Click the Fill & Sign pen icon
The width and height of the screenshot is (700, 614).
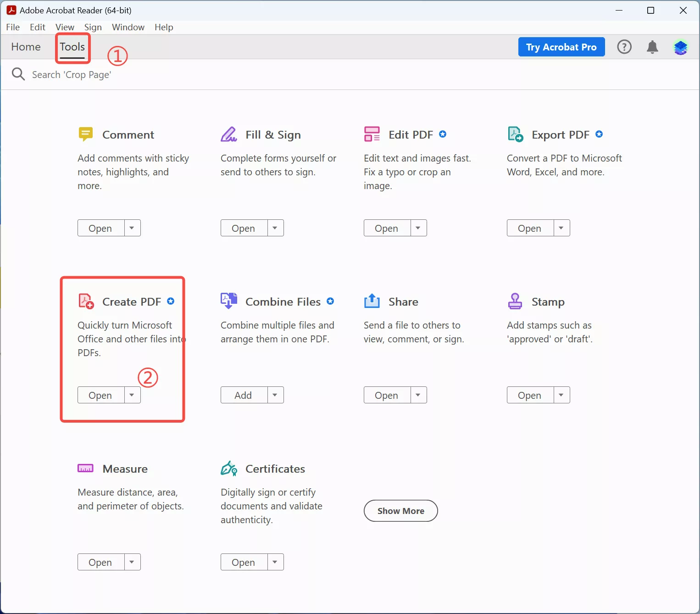[x=229, y=134]
